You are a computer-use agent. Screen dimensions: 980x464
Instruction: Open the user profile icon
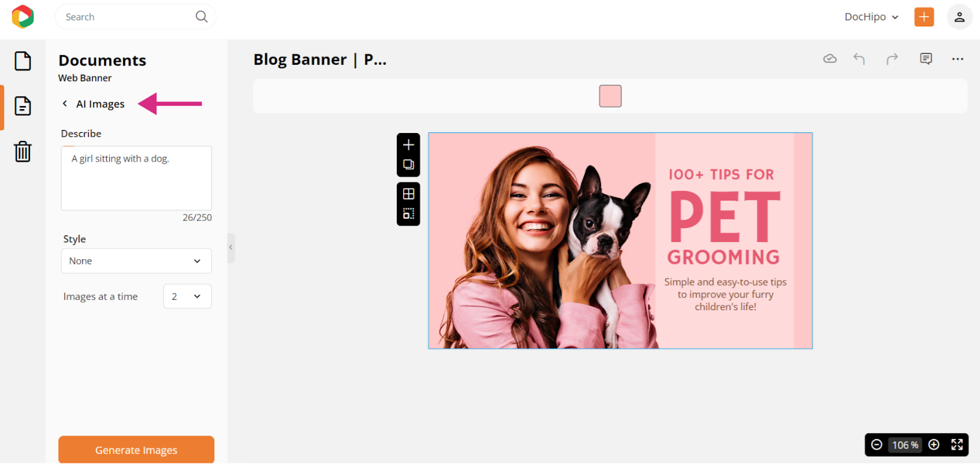tap(959, 17)
